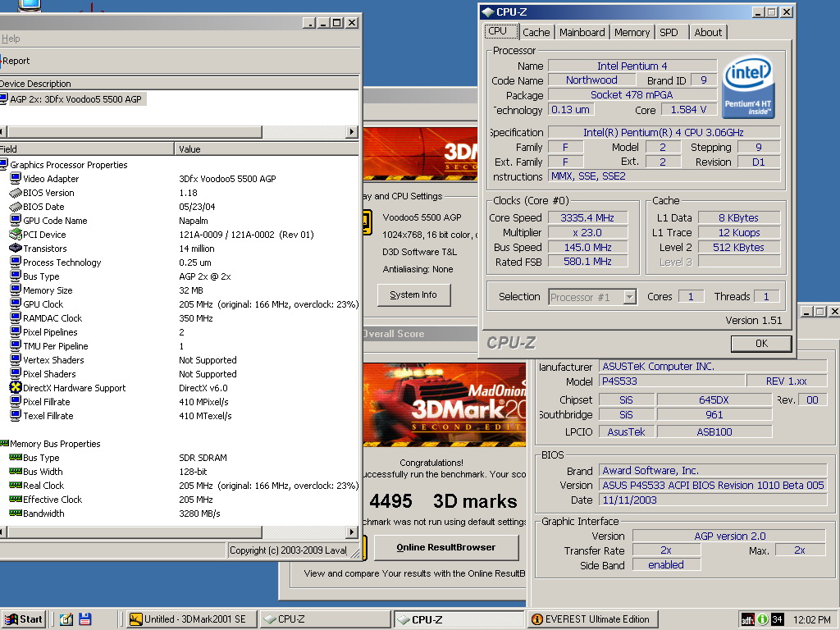
Task: Click the Memory Size row icon
Action: [x=16, y=290]
